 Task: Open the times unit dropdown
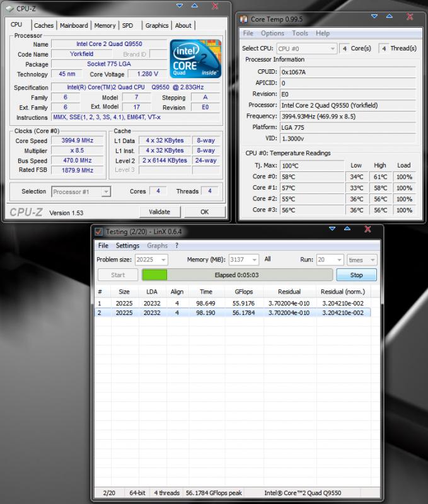[x=362, y=260]
